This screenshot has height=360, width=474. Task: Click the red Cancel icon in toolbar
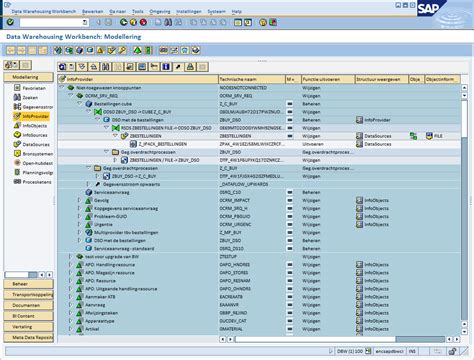(143, 22)
